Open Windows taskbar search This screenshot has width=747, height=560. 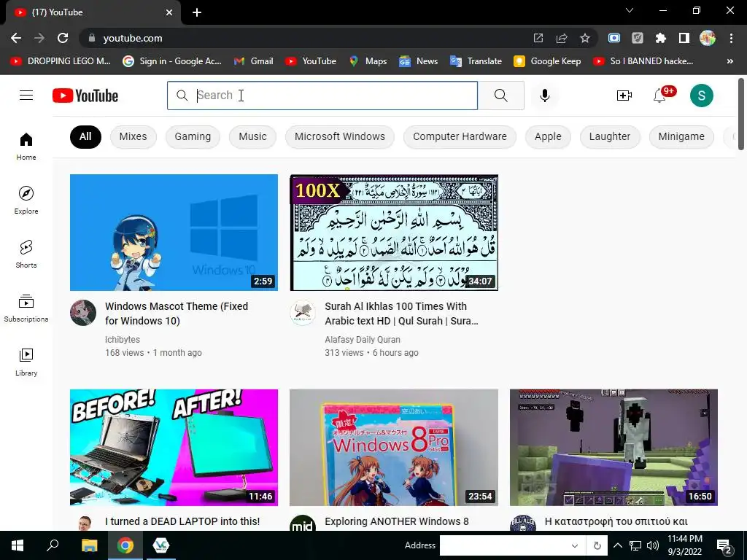(x=53, y=545)
